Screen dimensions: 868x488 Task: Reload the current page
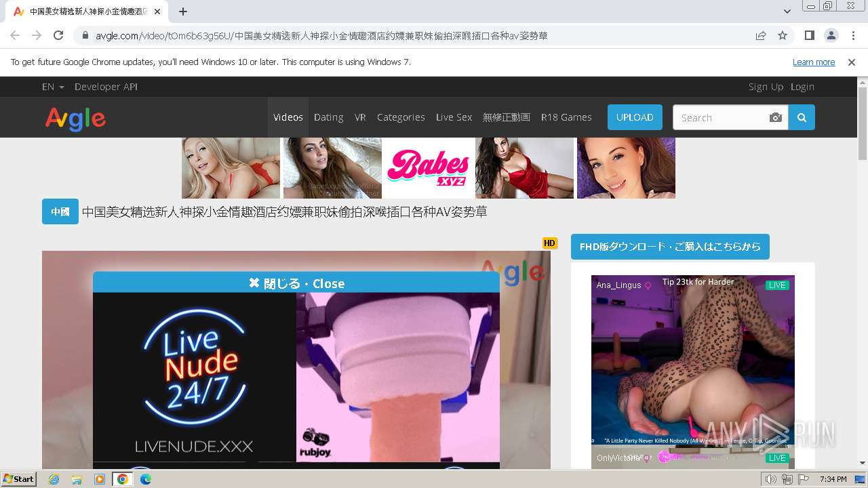pos(58,35)
